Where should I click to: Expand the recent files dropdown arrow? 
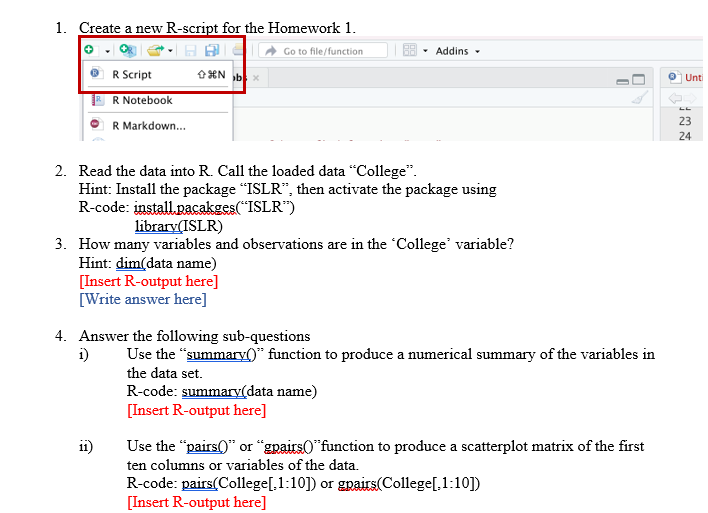click(170, 51)
